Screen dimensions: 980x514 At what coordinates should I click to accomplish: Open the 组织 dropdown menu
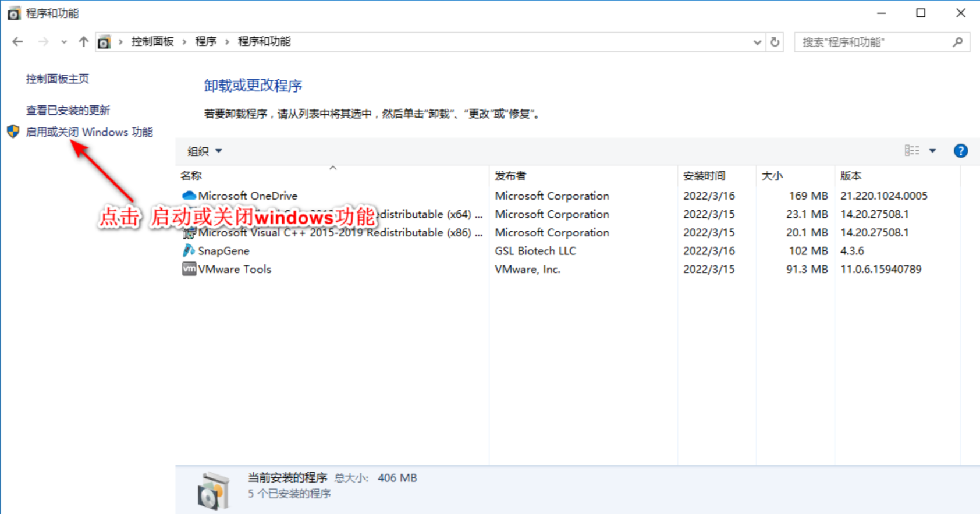coord(204,151)
